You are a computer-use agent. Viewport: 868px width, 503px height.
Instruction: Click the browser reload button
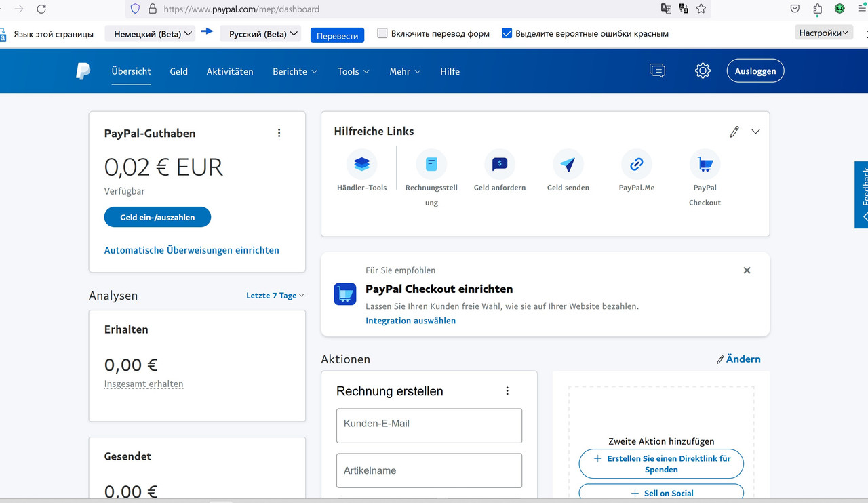(x=41, y=9)
